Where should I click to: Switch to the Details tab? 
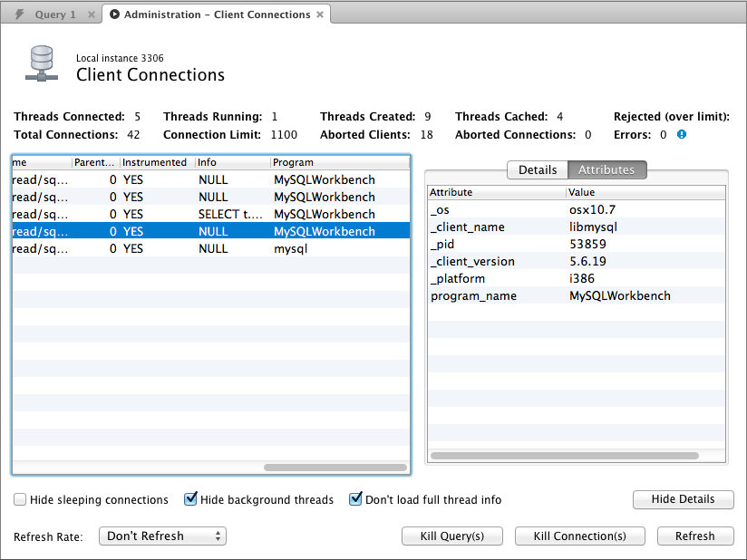click(x=537, y=169)
